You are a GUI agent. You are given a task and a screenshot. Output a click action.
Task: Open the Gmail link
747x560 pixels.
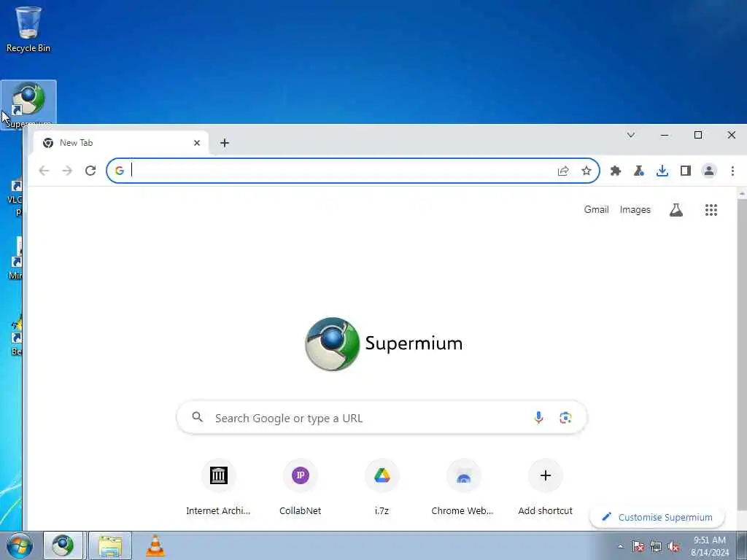click(x=597, y=209)
